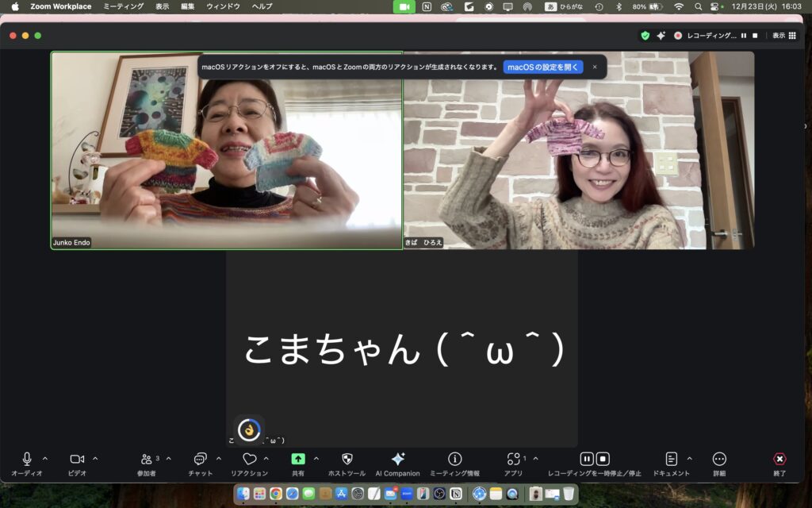Open Host Tools (ホストツール) shield icon
The image size is (812, 508).
coord(347,459)
